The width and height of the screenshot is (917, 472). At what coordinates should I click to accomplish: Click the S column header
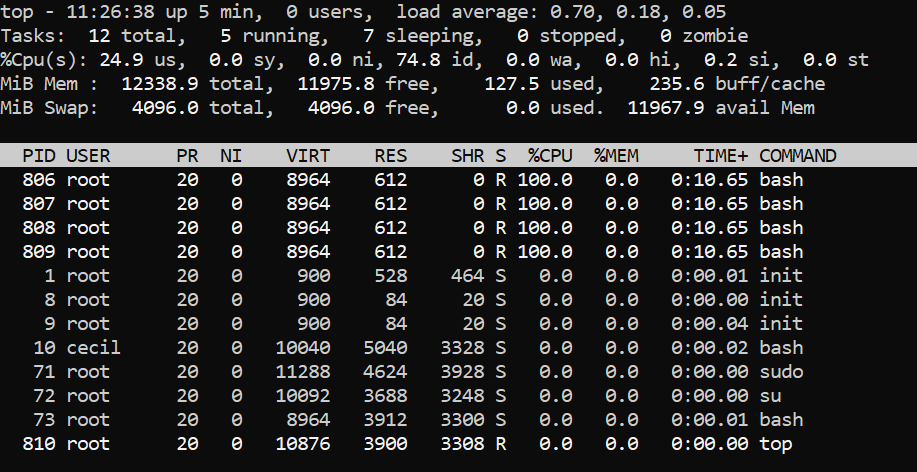pyautogui.click(x=501, y=156)
